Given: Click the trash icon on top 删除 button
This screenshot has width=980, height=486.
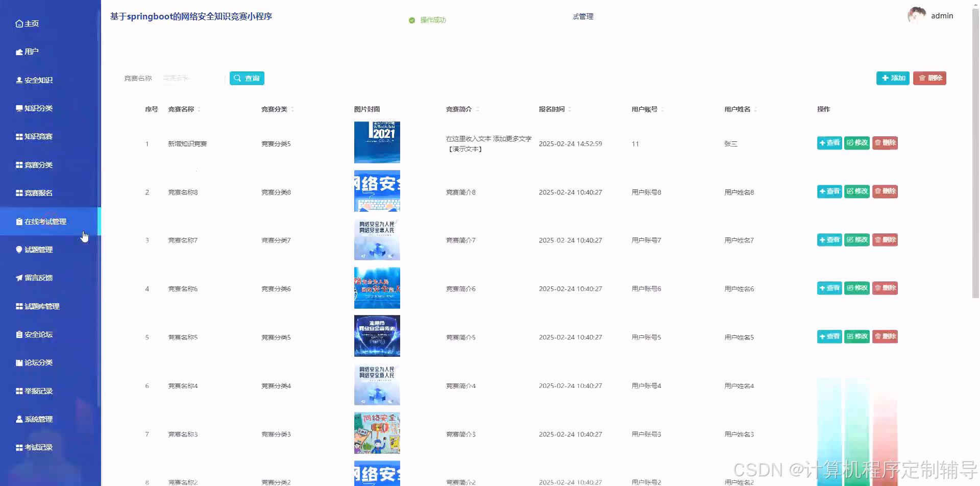Looking at the screenshot, I should pyautogui.click(x=921, y=78).
